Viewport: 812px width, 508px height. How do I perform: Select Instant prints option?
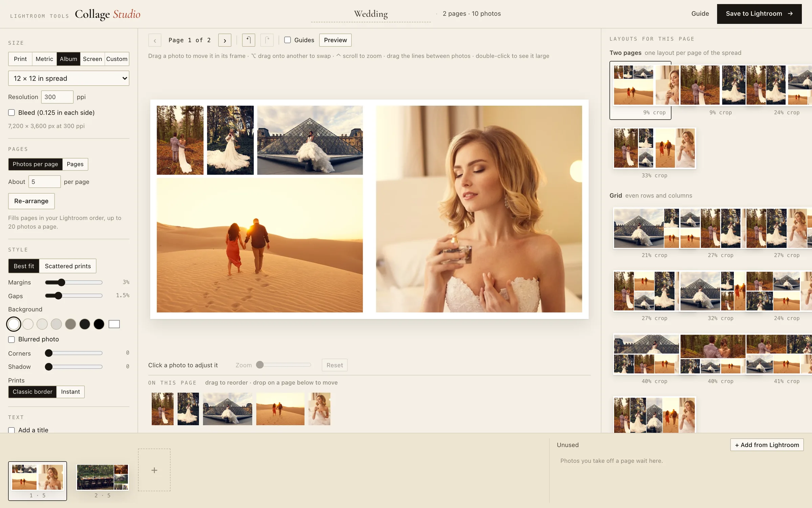(70, 392)
